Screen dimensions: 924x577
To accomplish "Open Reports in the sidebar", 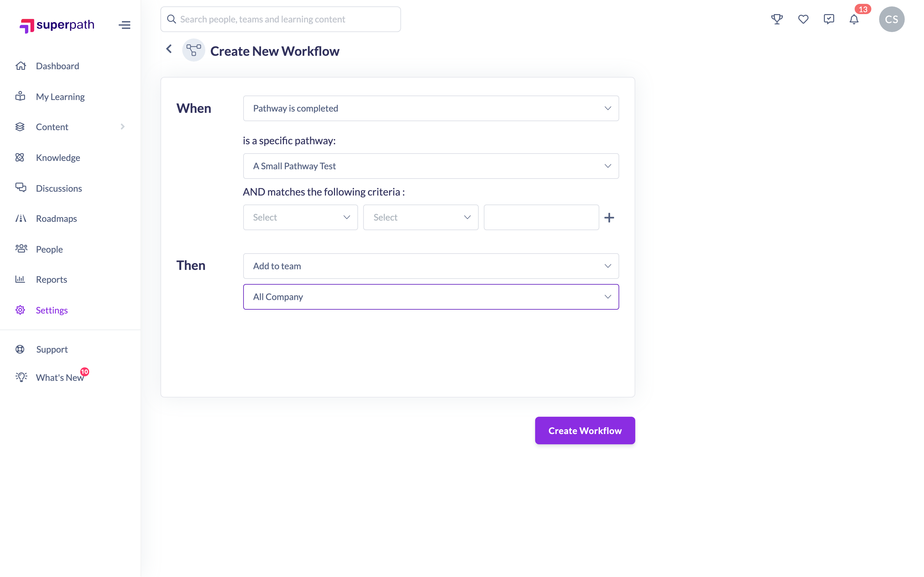I will (51, 279).
